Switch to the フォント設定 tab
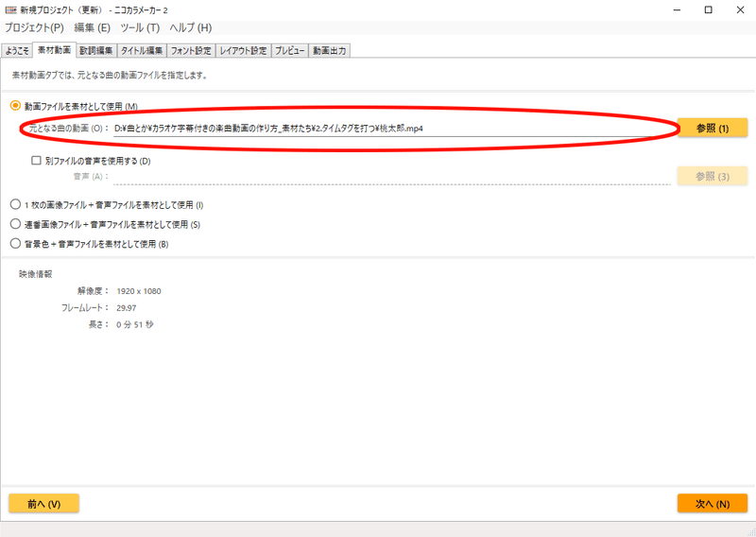756x537 pixels. (x=191, y=51)
